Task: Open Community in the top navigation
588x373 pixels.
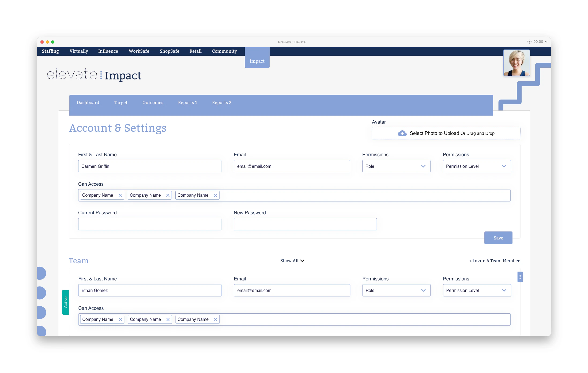Action: [224, 51]
